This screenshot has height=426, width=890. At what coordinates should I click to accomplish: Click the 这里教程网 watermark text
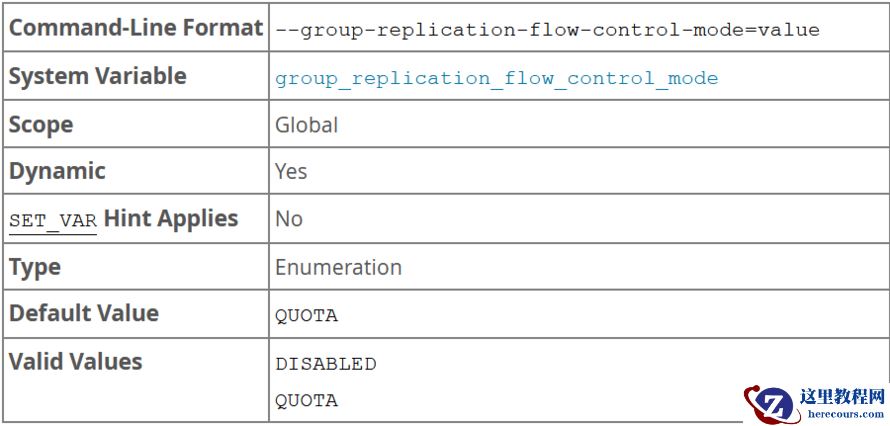842,396
